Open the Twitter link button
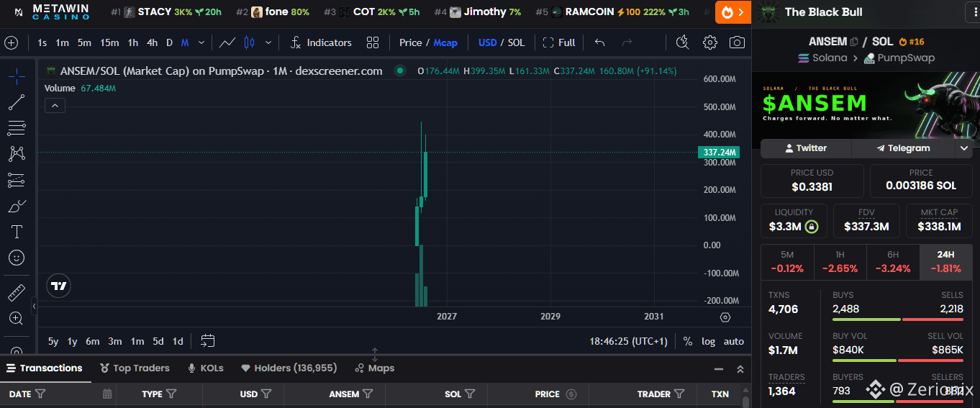Screen dimensions: 980x408 click(x=806, y=148)
